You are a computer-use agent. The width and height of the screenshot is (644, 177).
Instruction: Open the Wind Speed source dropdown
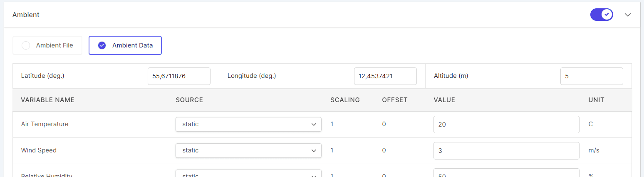(248, 150)
